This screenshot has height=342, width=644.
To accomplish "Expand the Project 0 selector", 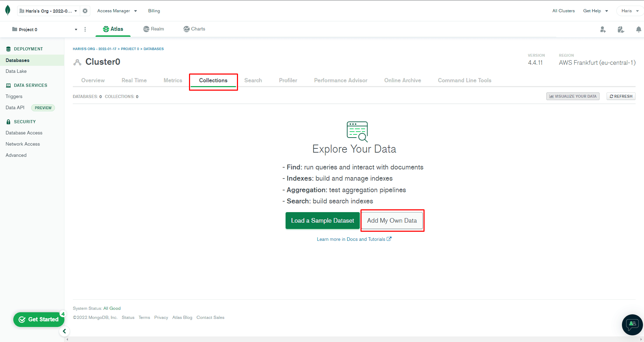I will 44,29.
